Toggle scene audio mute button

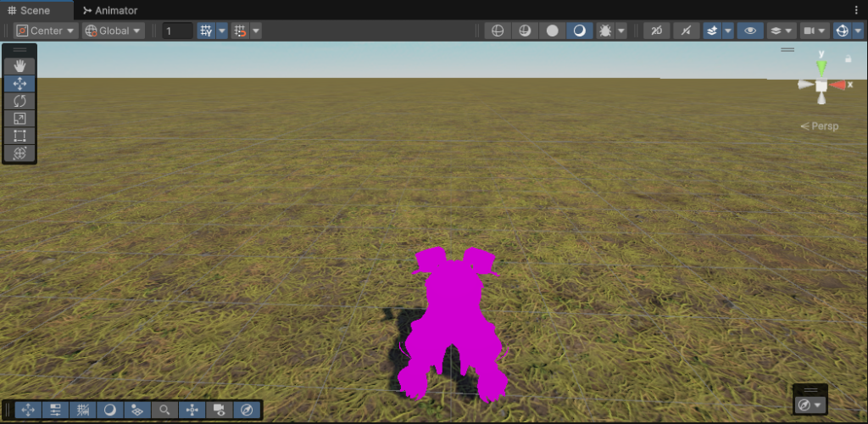686,31
